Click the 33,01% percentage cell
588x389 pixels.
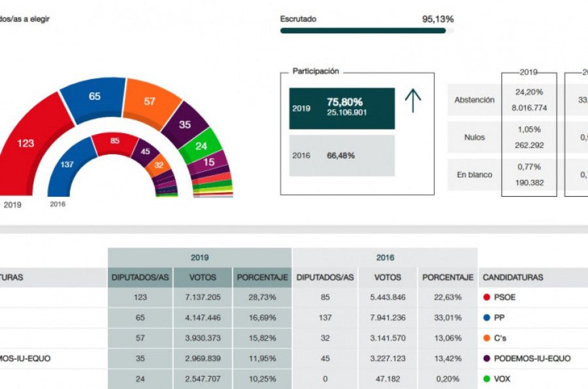tap(448, 318)
